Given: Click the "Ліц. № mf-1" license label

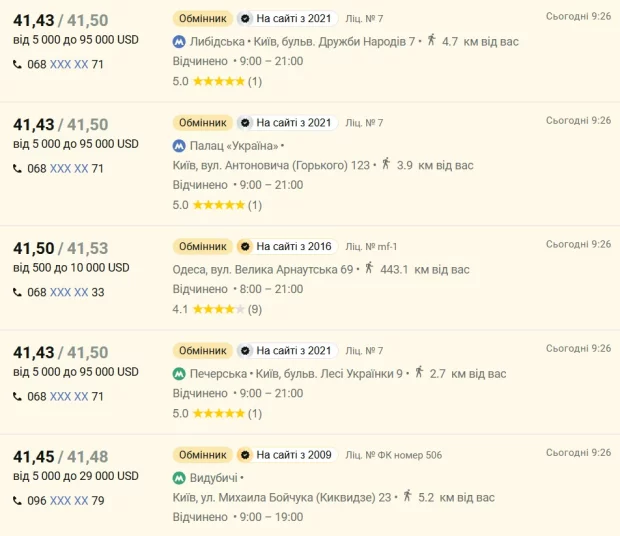Looking at the screenshot, I should pos(372,247).
